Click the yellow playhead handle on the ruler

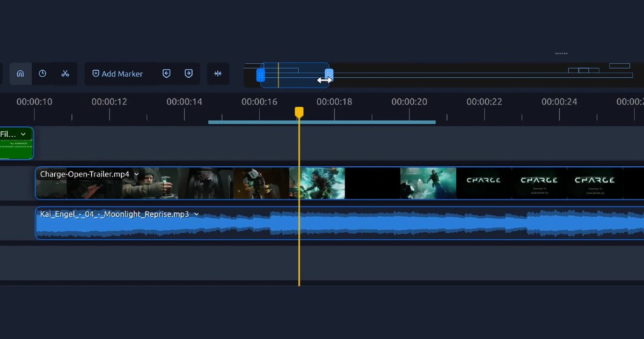(x=299, y=112)
